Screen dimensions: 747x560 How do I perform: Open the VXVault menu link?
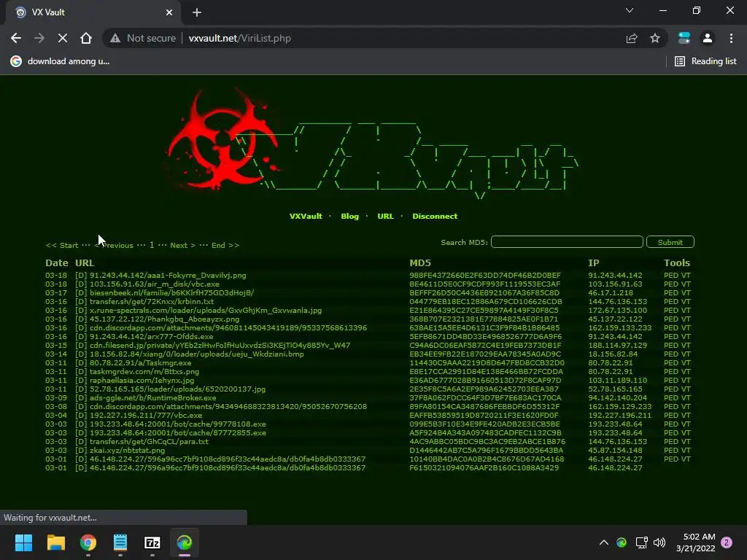coord(306,216)
